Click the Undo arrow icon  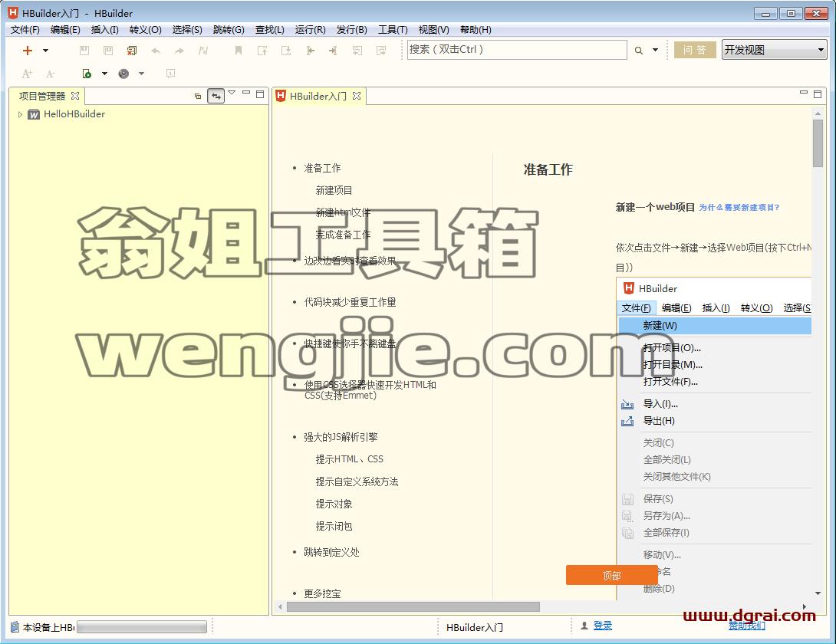click(x=156, y=51)
